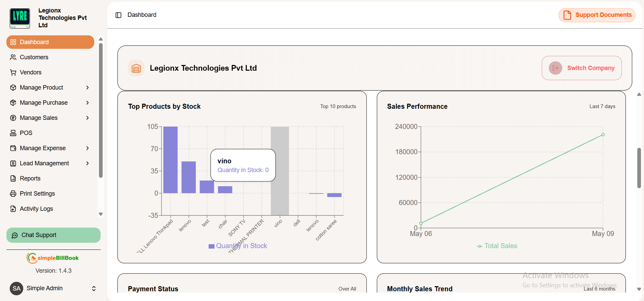The width and height of the screenshot is (644, 301).
Task: Click the lenovo stock bar
Action: click(x=189, y=177)
